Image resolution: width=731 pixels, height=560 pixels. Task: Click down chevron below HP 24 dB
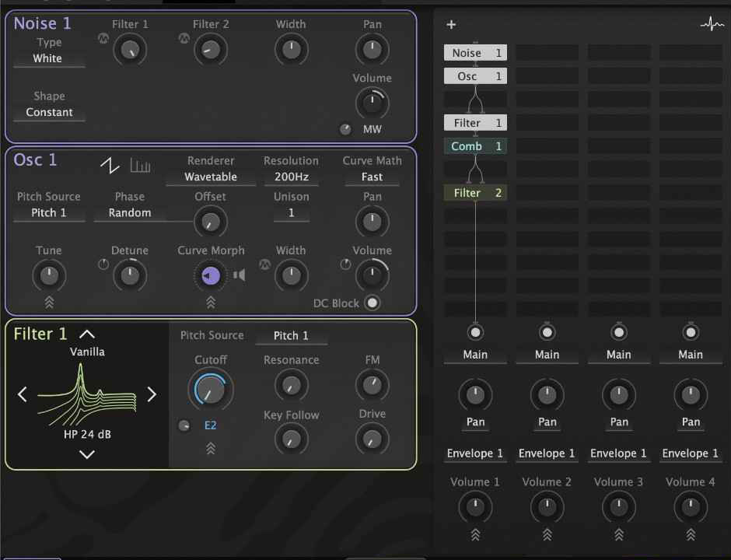tap(87, 454)
